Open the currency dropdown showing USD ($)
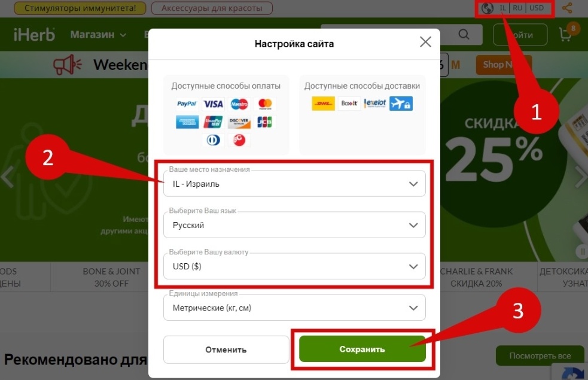The image size is (588, 380). tap(294, 266)
